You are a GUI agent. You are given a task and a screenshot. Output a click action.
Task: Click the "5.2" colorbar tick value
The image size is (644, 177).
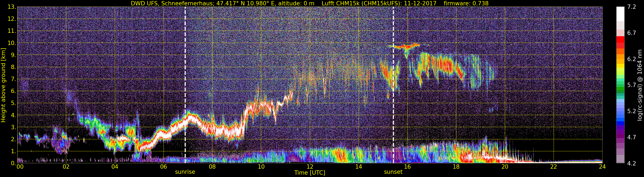coord(632,111)
